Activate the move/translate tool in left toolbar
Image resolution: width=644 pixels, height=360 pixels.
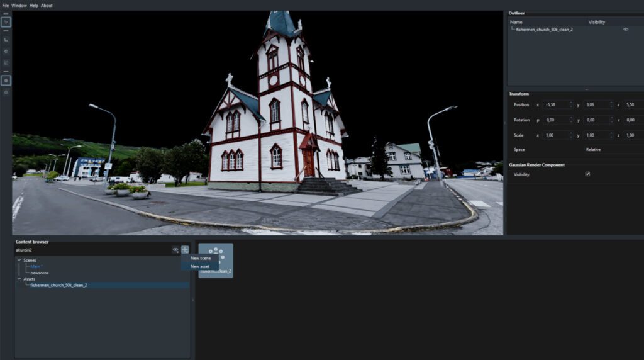[6, 40]
